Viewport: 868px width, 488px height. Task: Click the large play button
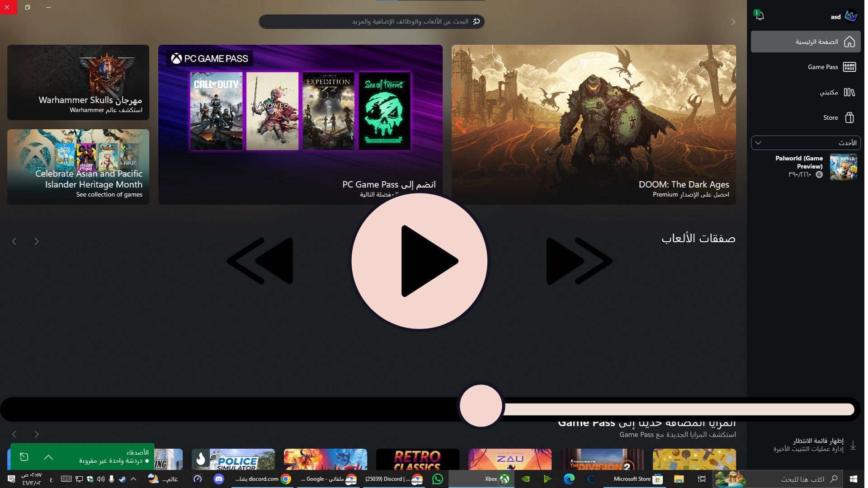[420, 261]
